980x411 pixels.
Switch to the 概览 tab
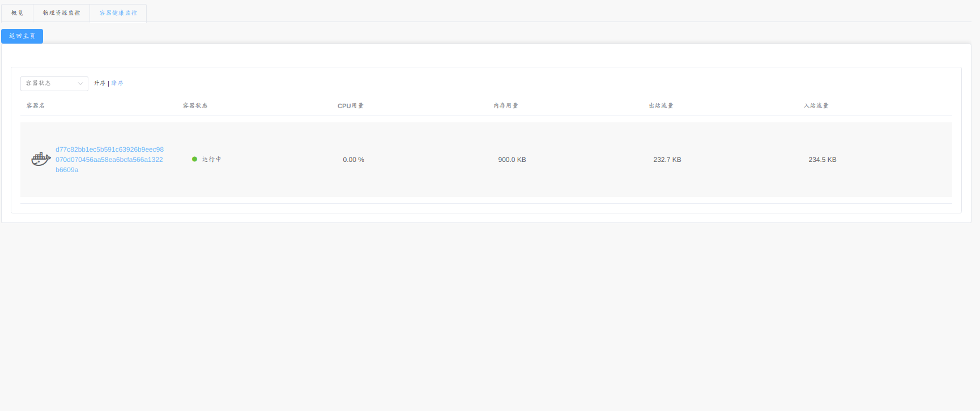[17, 13]
